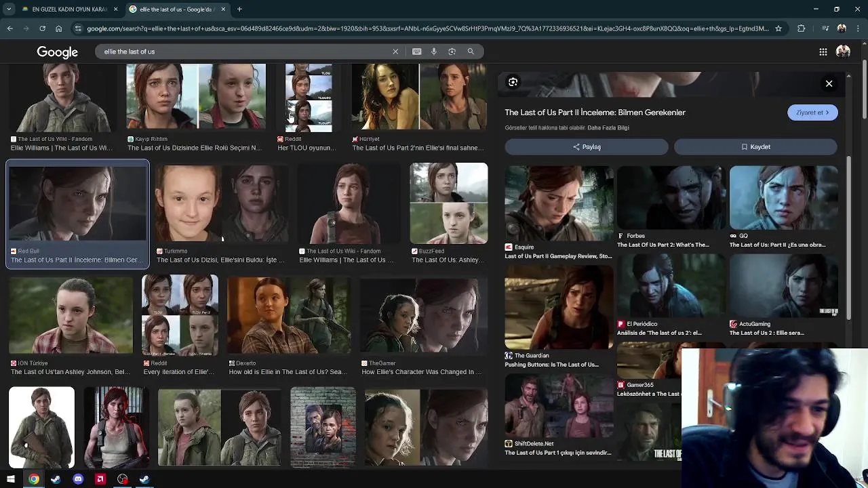Clear the search box with X icon
The width and height of the screenshot is (868, 488).
pyautogui.click(x=395, y=52)
